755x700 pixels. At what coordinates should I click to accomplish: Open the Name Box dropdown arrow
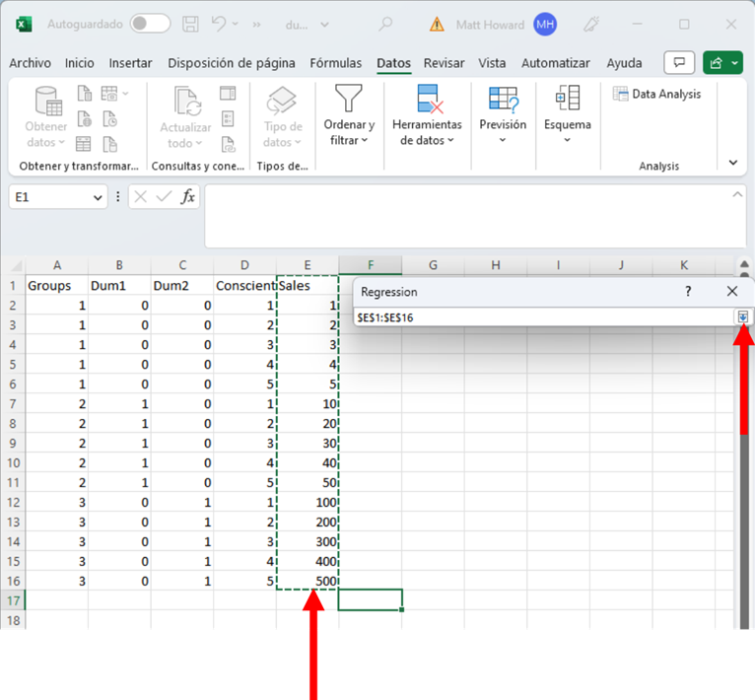98,198
